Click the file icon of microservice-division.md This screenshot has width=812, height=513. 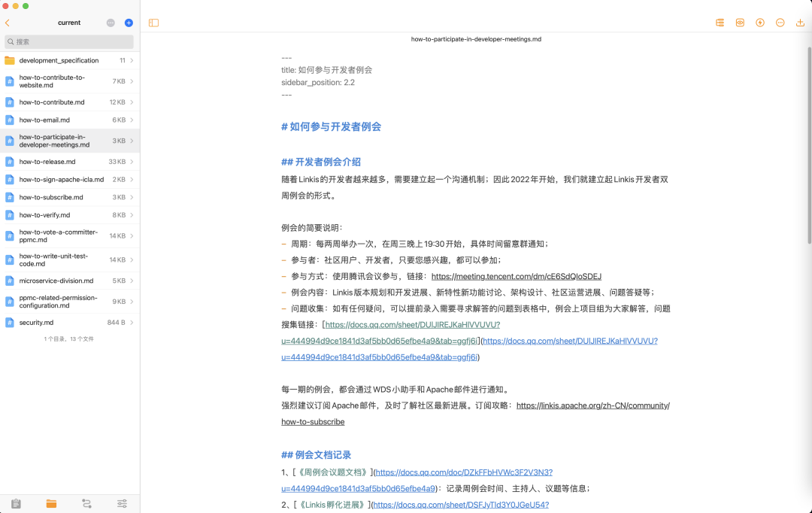(x=9, y=281)
